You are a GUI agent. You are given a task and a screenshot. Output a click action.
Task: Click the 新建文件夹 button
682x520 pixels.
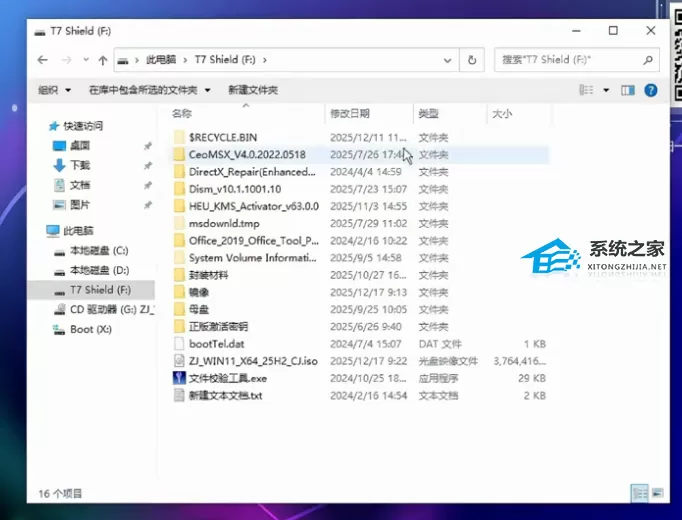tap(253, 90)
